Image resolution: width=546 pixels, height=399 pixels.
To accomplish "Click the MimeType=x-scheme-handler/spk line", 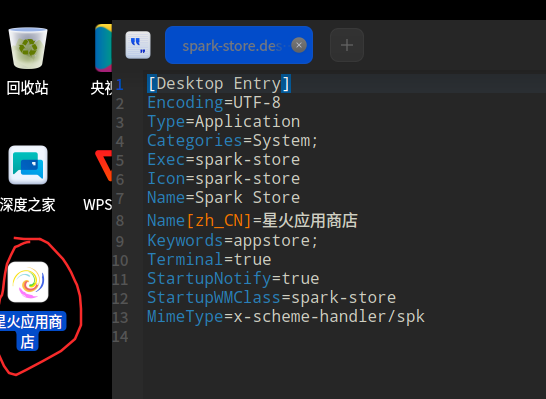I will (286, 316).
